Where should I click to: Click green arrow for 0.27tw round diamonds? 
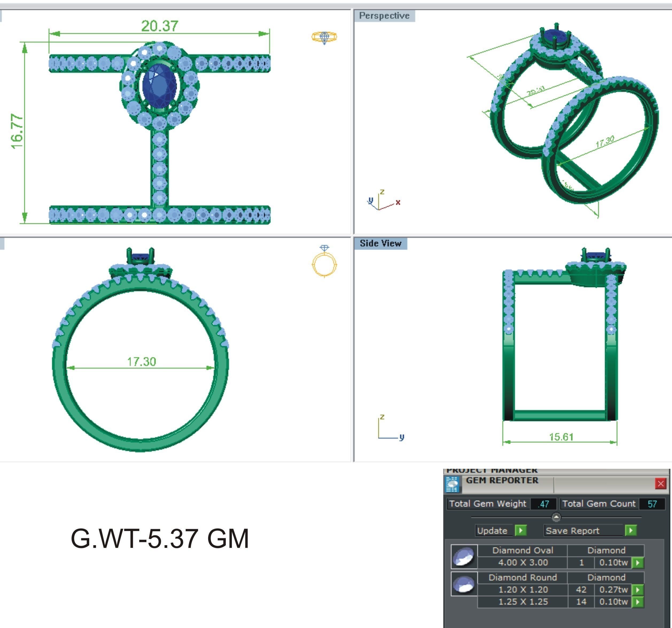(x=638, y=590)
